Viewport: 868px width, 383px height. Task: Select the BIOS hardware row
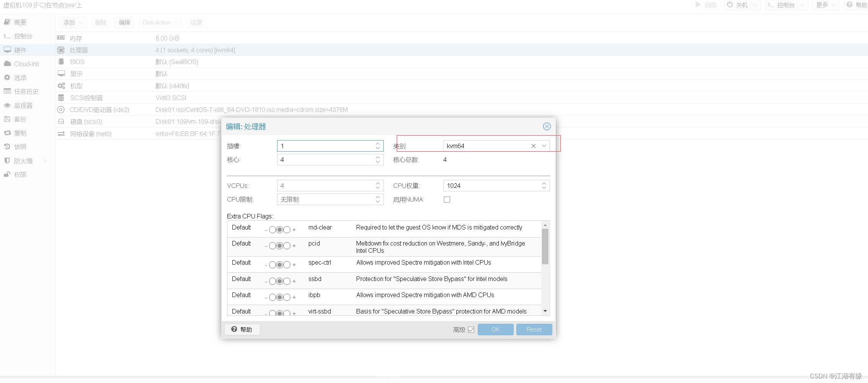461,62
